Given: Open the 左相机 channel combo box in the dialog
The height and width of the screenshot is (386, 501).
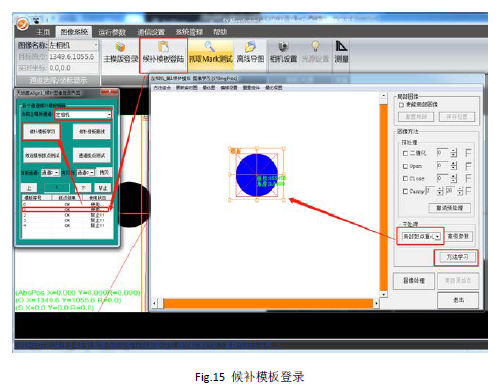Looking at the screenshot, I should [83, 114].
